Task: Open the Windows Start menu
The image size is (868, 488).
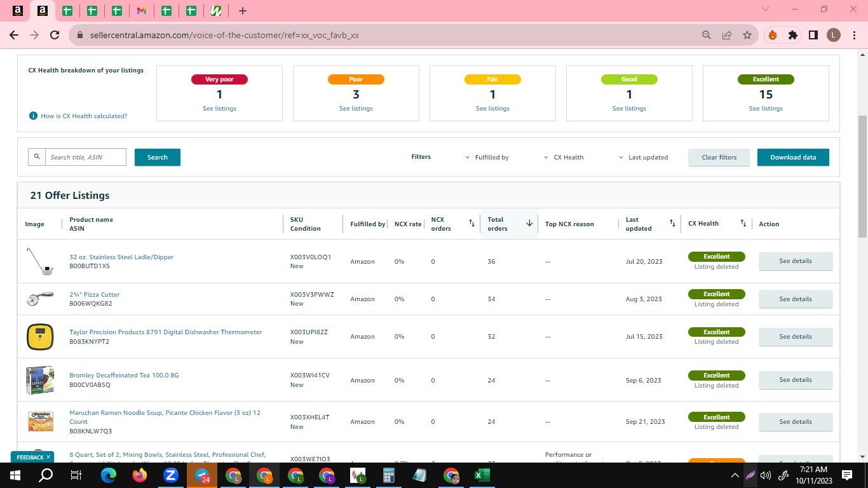Action: (x=15, y=475)
